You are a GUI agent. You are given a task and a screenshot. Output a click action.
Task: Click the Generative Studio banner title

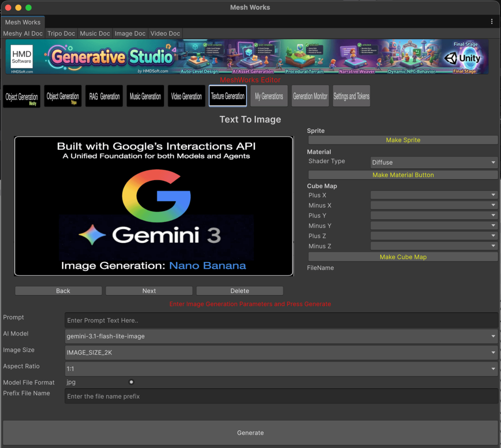click(112, 57)
